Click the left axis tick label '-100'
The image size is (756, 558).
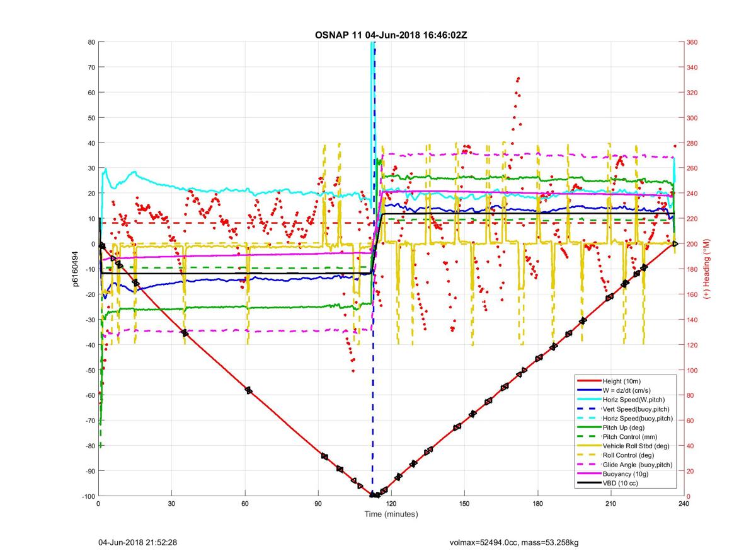coord(88,496)
